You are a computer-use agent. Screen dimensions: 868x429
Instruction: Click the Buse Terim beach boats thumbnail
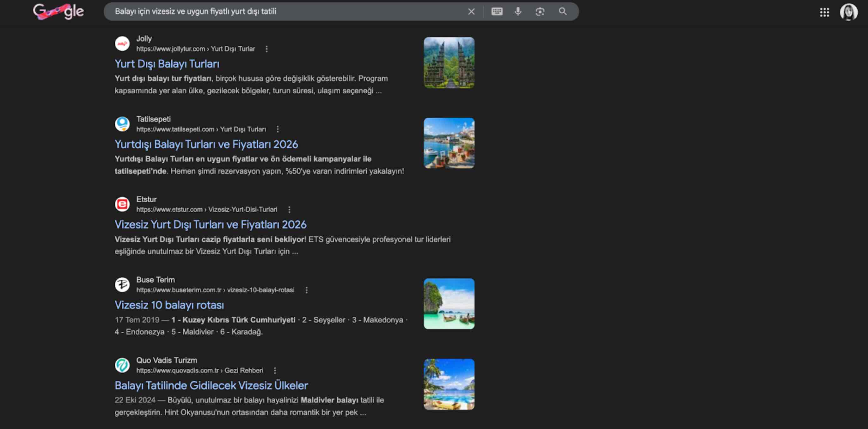coord(449,304)
